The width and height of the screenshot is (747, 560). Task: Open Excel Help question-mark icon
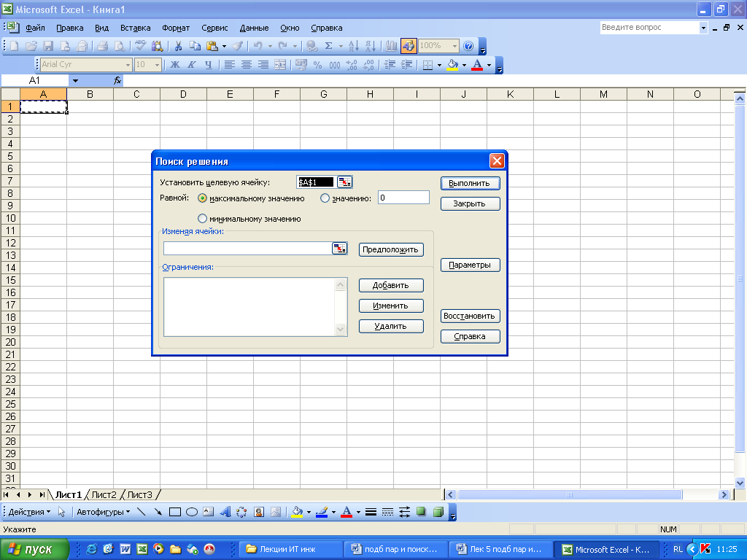coord(468,46)
